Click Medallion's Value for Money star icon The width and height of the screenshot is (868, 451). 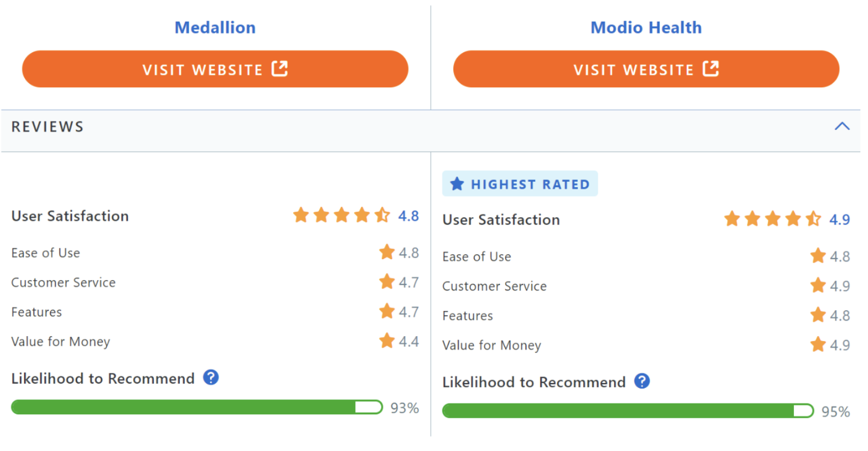point(387,341)
